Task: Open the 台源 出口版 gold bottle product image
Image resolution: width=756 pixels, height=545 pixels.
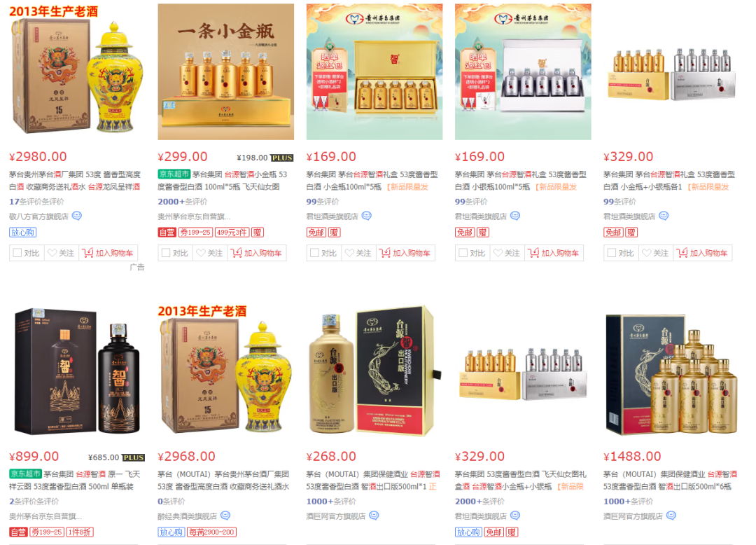Action: [374, 371]
